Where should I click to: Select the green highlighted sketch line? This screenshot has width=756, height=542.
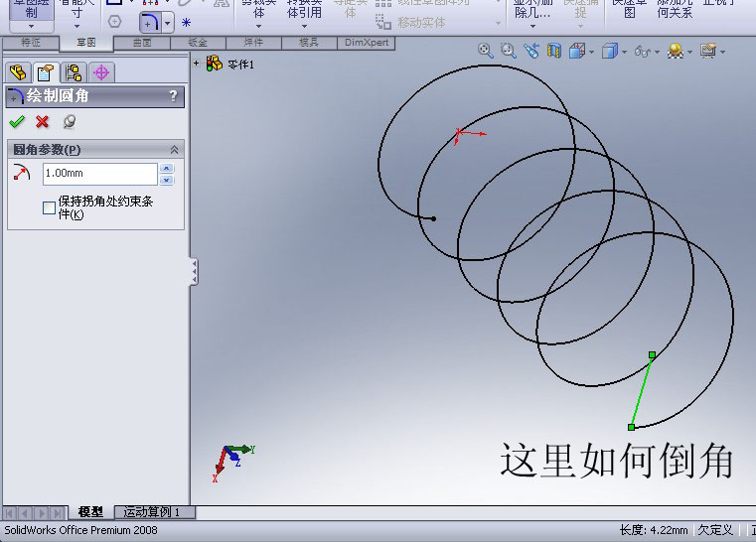point(641,391)
